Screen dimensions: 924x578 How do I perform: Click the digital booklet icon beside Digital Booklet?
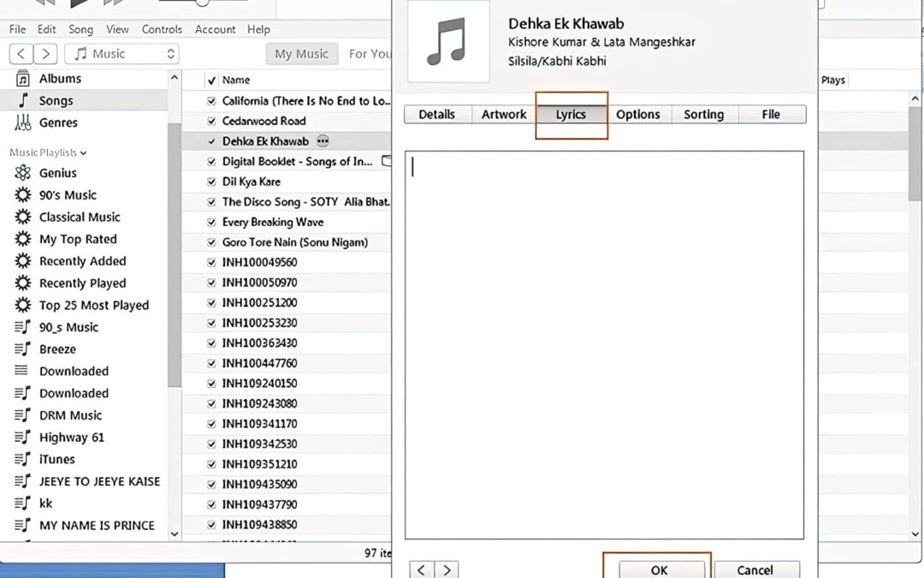point(387,161)
